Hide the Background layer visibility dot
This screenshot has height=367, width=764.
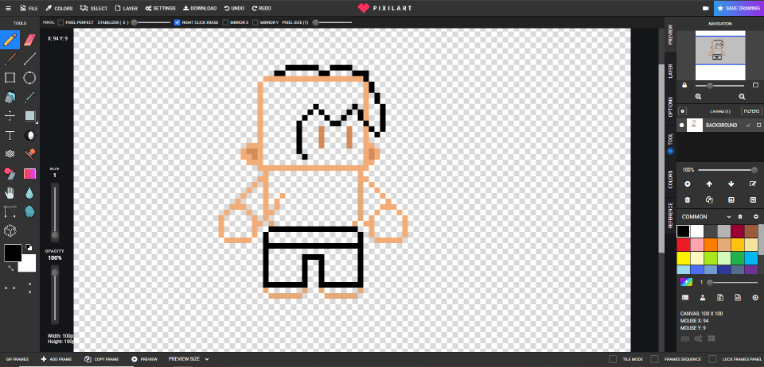pos(682,125)
